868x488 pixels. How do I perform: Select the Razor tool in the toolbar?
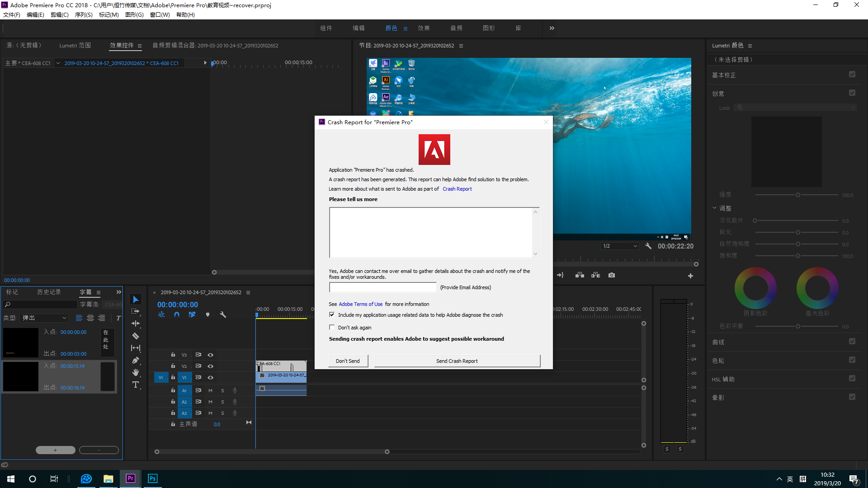135,336
